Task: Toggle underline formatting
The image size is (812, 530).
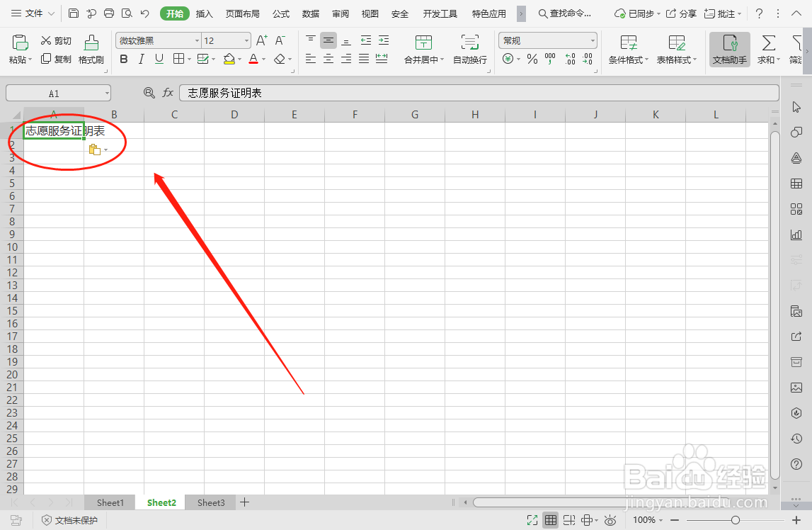Action: [159, 59]
